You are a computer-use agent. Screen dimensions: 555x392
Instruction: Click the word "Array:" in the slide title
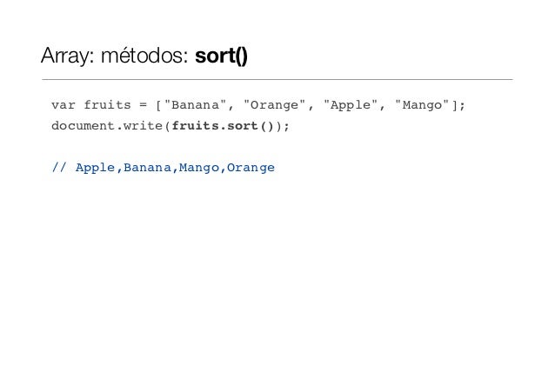click(68, 57)
